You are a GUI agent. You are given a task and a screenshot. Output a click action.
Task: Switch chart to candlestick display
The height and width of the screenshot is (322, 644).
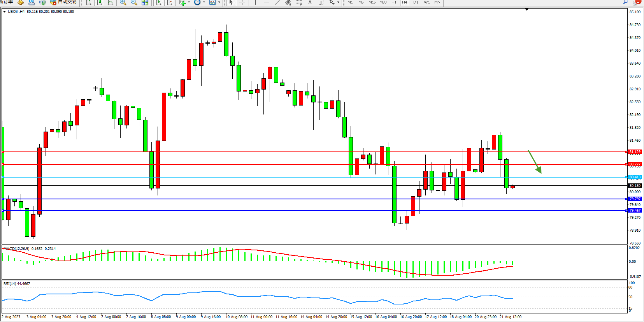point(99,2)
